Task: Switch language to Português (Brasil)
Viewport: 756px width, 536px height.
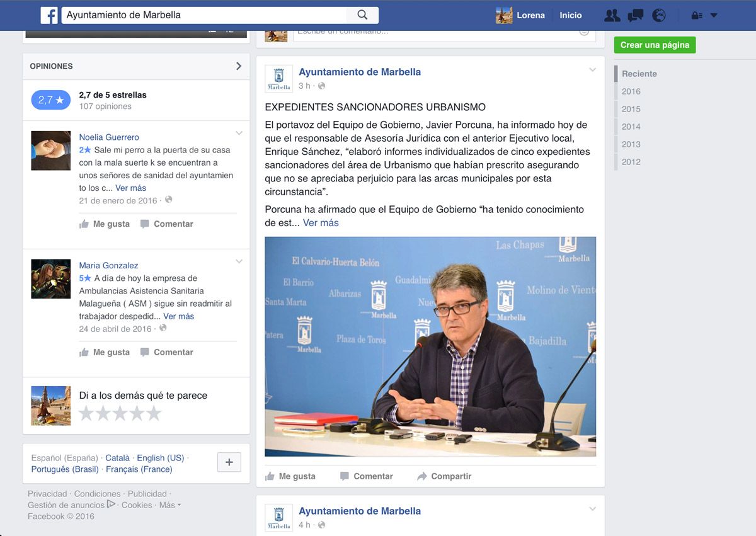Action: (65, 469)
